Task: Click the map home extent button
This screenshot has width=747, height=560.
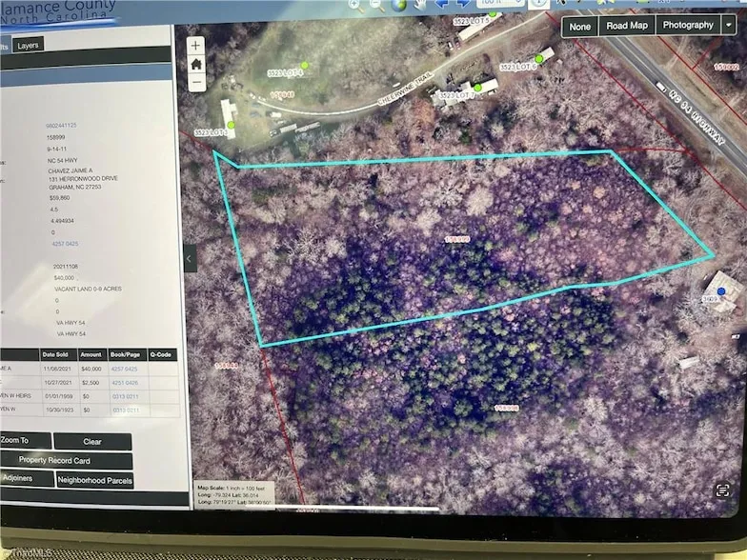Action: 196,64
